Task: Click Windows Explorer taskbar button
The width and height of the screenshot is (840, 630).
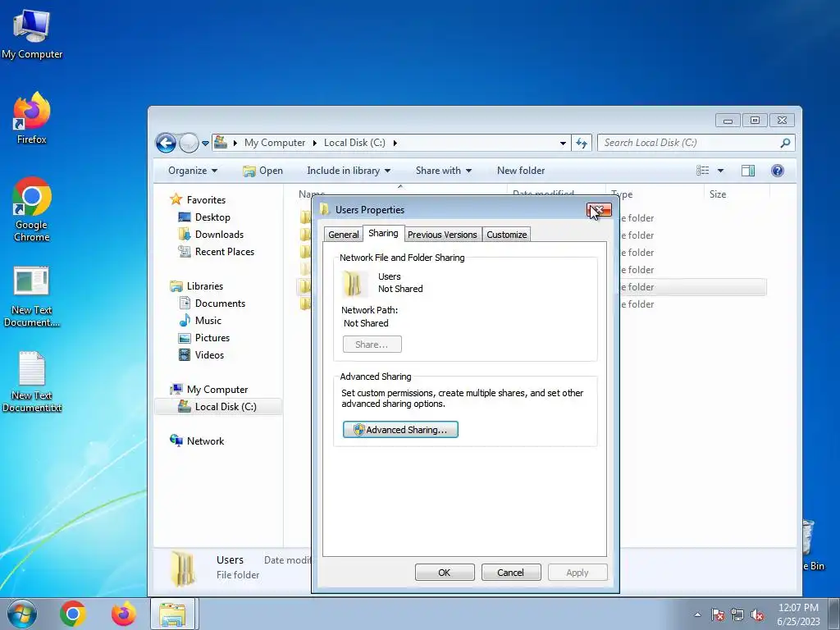Action: (173, 614)
